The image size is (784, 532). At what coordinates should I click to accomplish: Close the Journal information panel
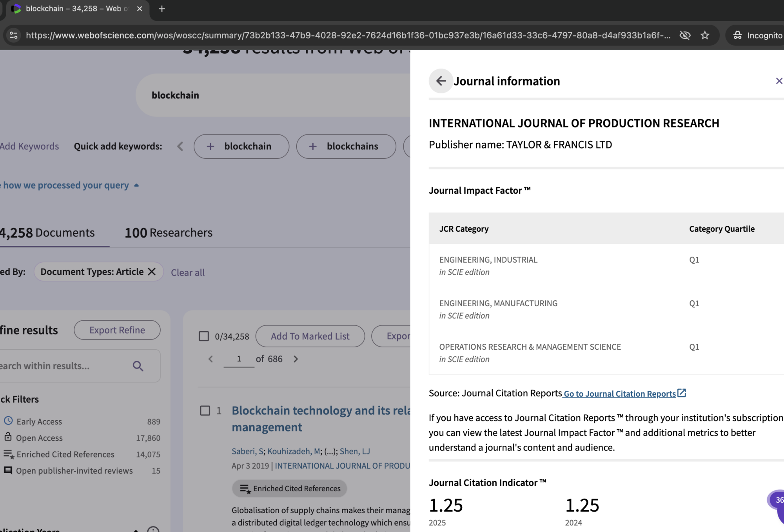click(779, 81)
